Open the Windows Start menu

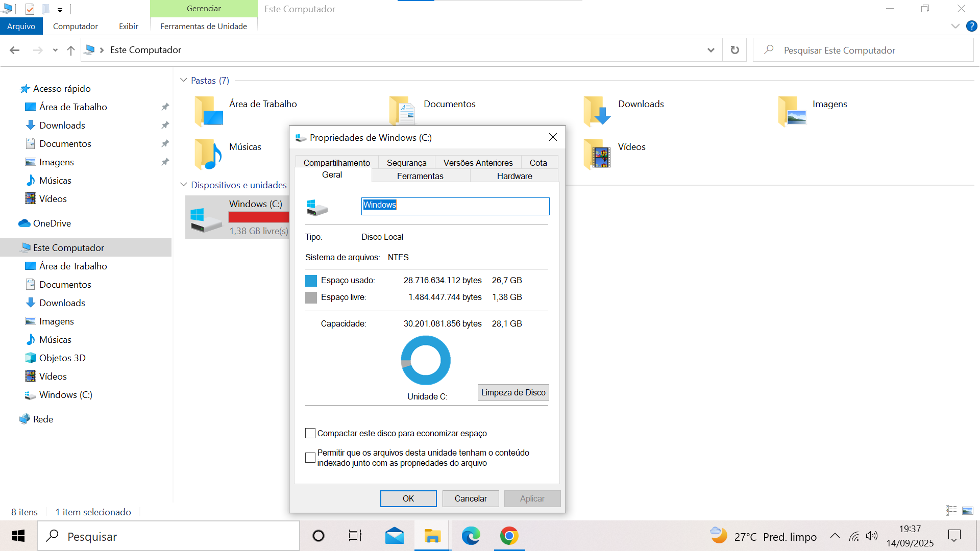[18, 536]
